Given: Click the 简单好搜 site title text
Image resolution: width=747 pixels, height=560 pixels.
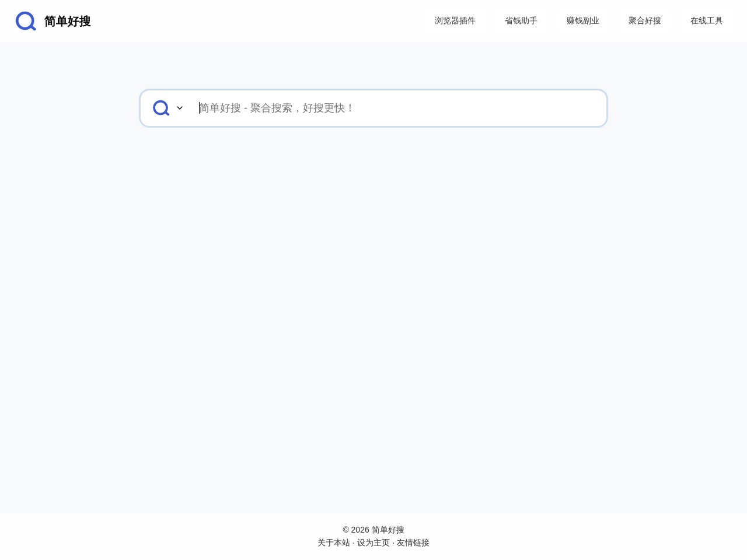Looking at the screenshot, I should coord(68,22).
